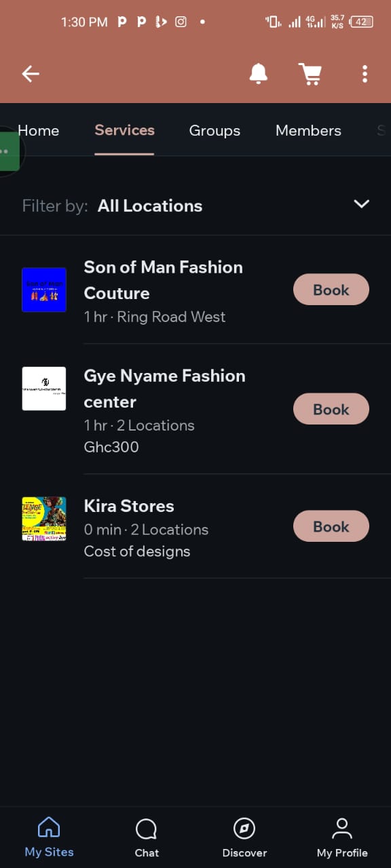Book Son of Man Fashion Couture

[331, 290]
